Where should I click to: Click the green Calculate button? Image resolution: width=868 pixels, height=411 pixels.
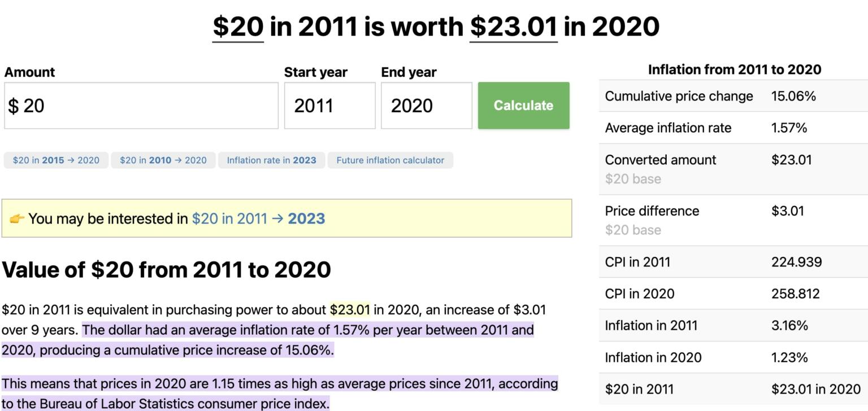523,105
